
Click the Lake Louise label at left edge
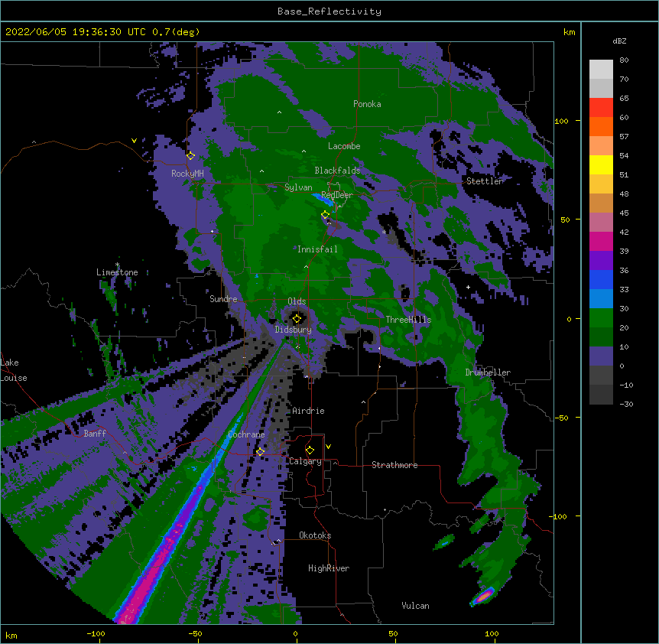tap(14, 370)
